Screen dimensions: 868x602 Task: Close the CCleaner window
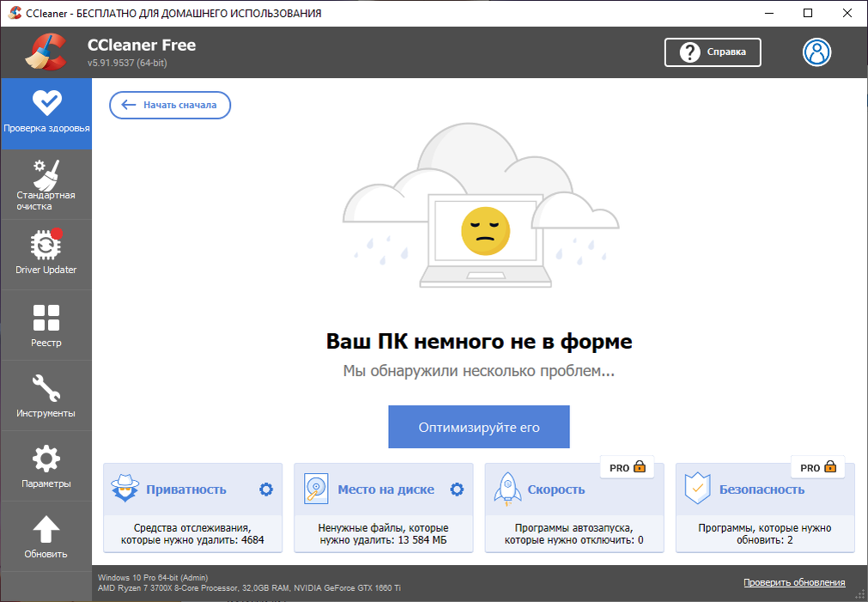847,13
